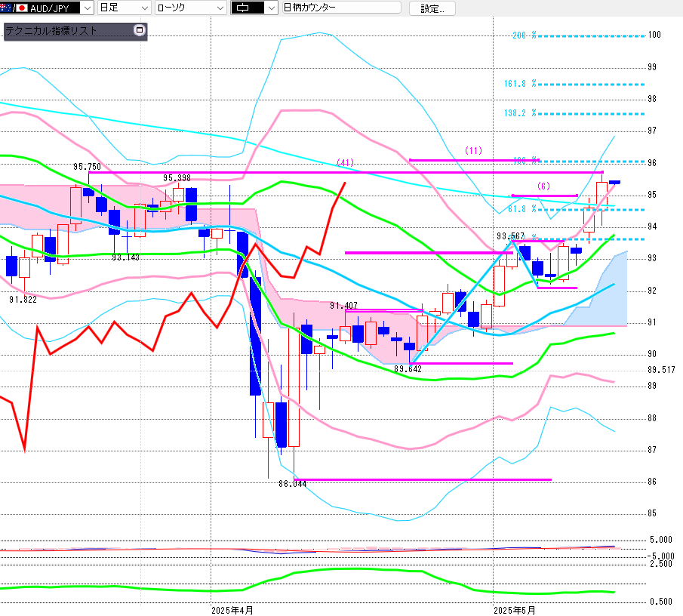Click the 設定... button
This screenshot has width=683, height=616.
[x=432, y=9]
